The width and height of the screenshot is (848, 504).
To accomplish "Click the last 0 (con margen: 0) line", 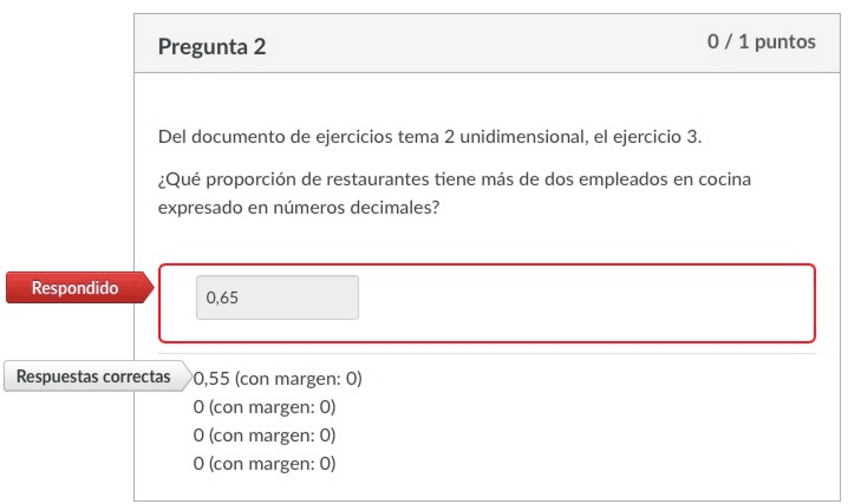I will (x=264, y=463).
